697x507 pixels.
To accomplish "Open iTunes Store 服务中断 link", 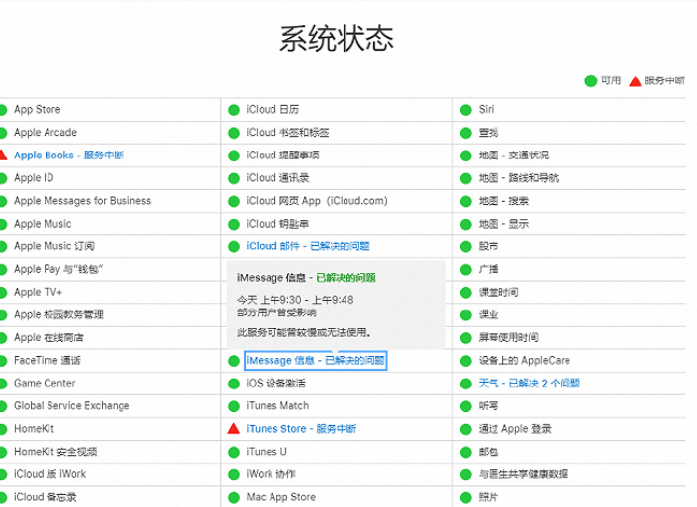I will point(301,429).
